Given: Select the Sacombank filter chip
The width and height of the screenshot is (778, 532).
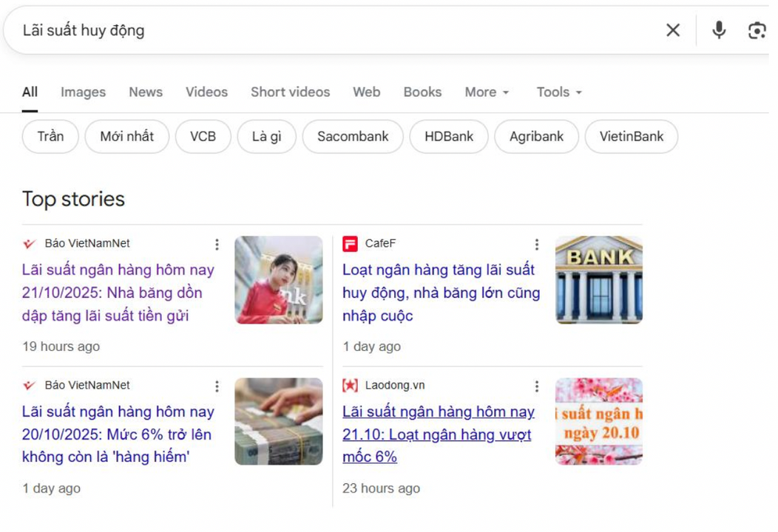Looking at the screenshot, I should pyautogui.click(x=353, y=137).
